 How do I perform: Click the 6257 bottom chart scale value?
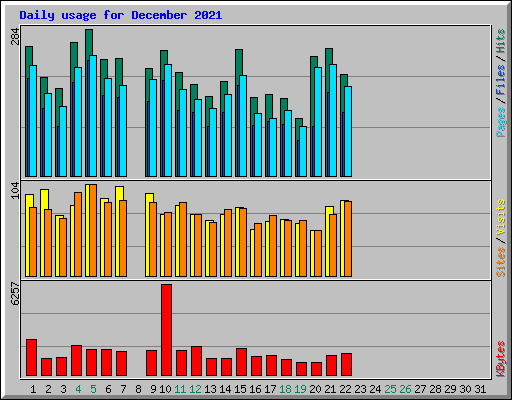[15, 294]
